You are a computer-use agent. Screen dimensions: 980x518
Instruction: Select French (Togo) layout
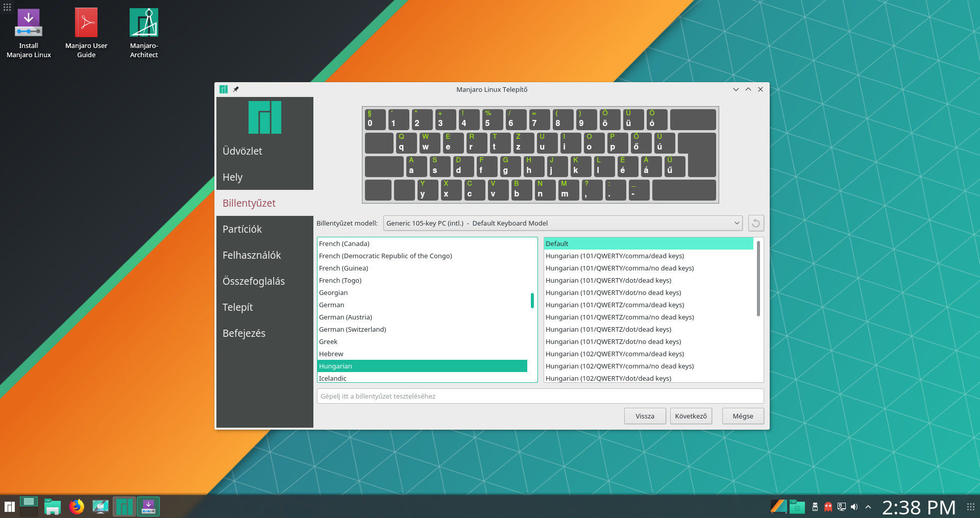(422, 280)
